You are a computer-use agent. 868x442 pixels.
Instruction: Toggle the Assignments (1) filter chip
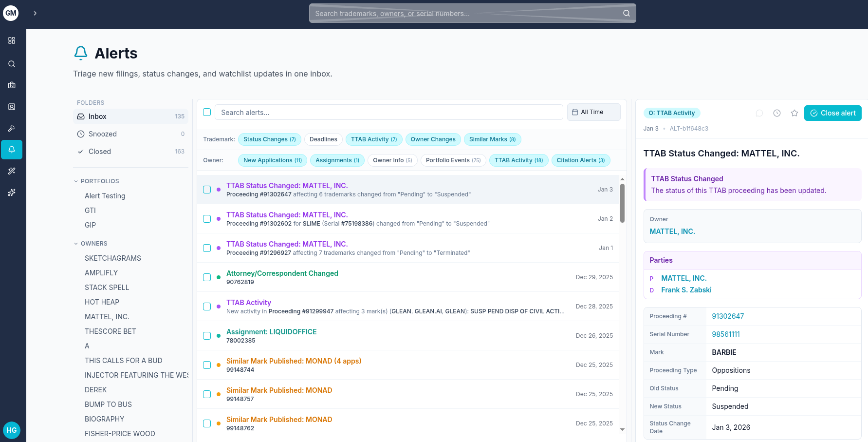point(337,160)
